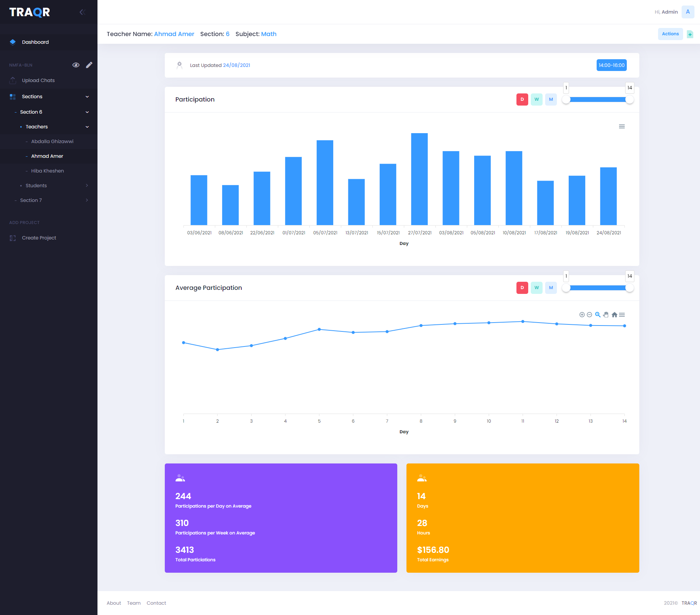Open the Participation chart hamburger menu
Image resolution: width=700 pixels, height=615 pixels.
(622, 127)
